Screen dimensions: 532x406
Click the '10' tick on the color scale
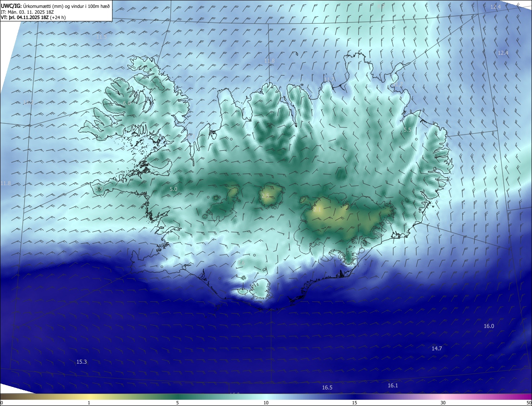coord(266,403)
